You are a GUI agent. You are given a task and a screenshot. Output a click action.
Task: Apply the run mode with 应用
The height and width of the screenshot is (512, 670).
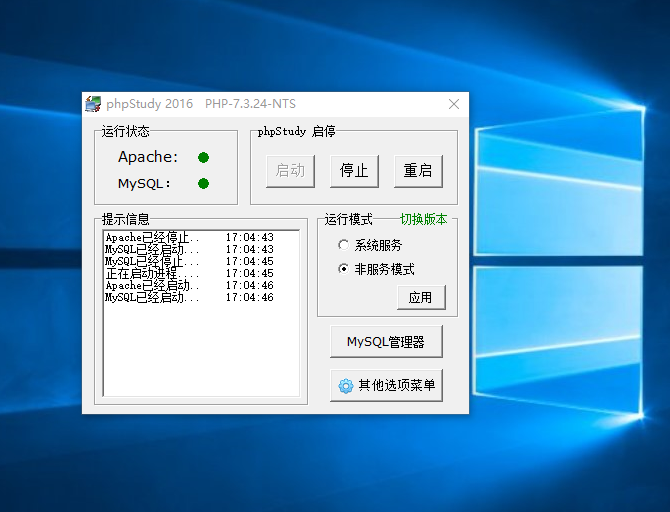421,297
